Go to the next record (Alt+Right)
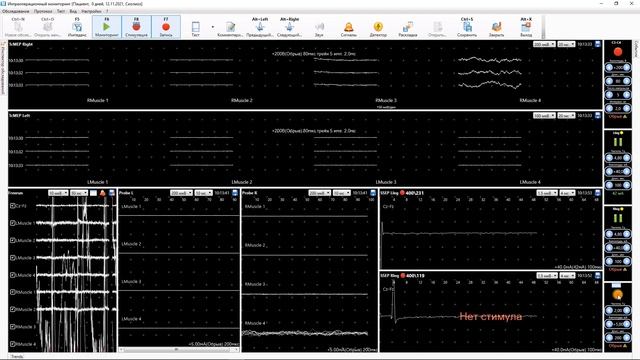 click(289, 27)
